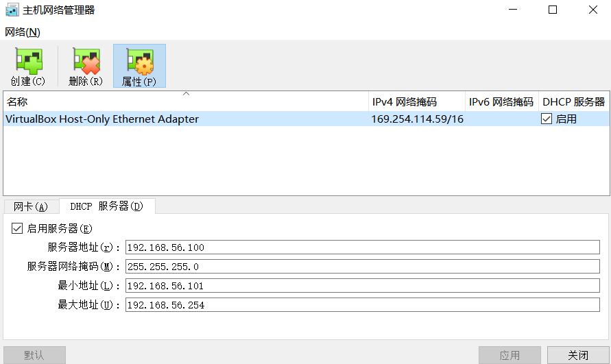611x364 pixels.
Task: Maximize the Host Network Manager window
Action: pos(553,10)
